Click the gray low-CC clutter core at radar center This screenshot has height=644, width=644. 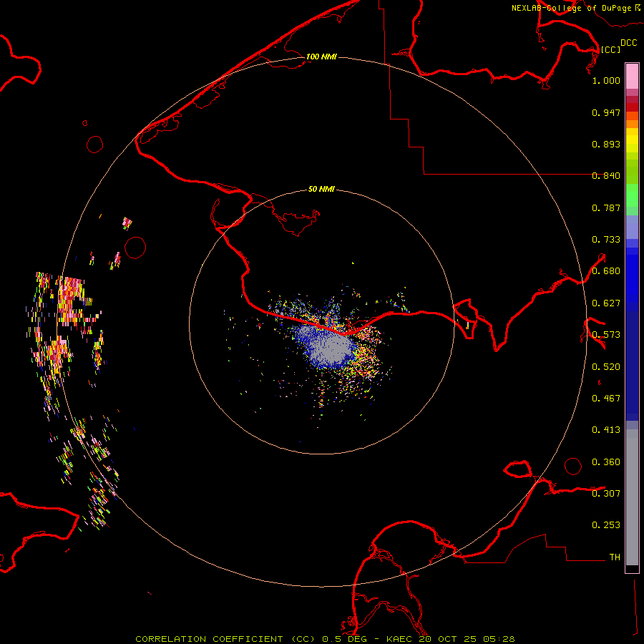point(332,349)
